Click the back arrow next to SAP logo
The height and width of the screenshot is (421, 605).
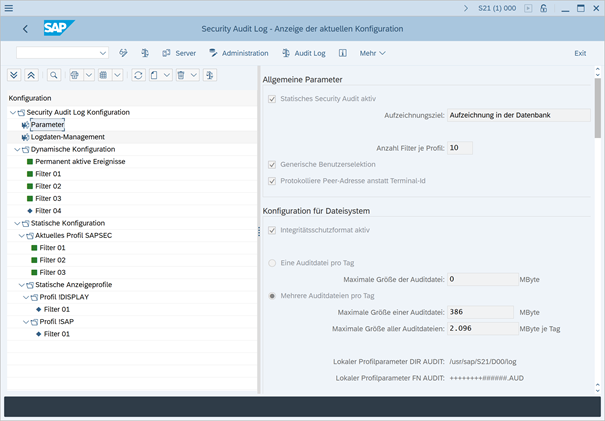(25, 29)
